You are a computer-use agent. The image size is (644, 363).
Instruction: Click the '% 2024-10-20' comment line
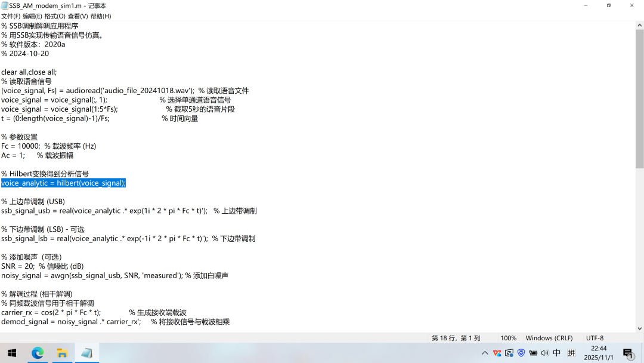pyautogui.click(x=24, y=54)
